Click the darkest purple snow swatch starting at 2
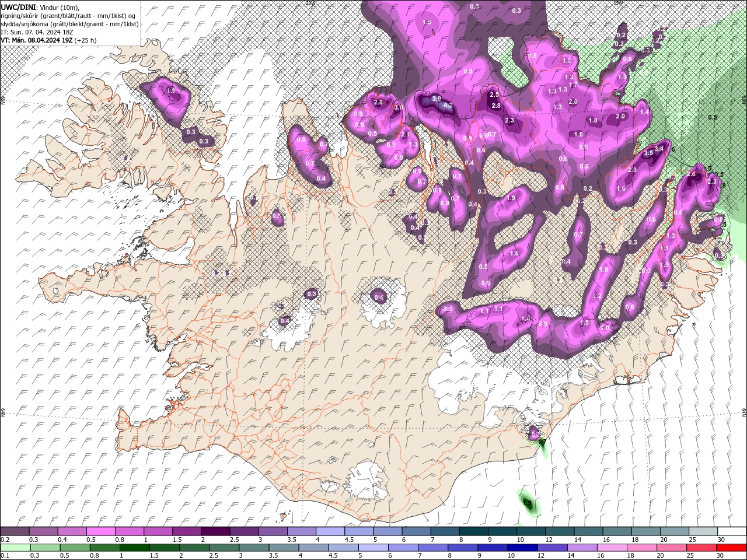The width and height of the screenshot is (747, 560). 215,531
